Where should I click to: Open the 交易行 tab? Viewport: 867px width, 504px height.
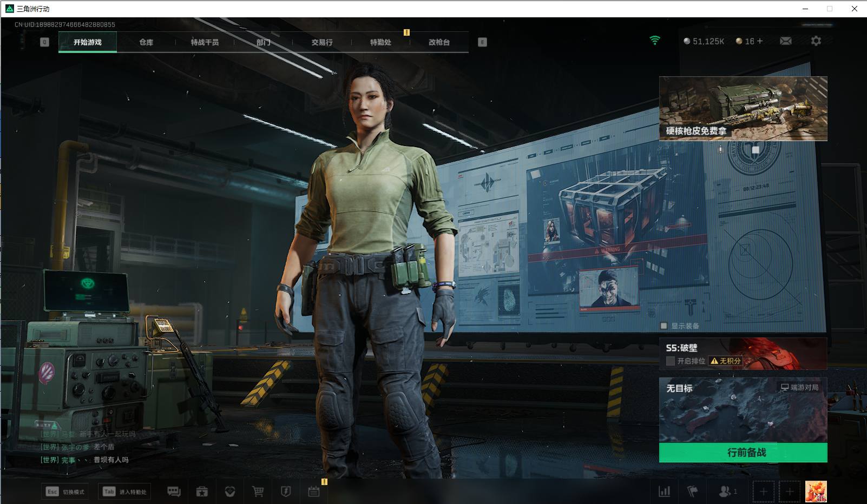(322, 42)
